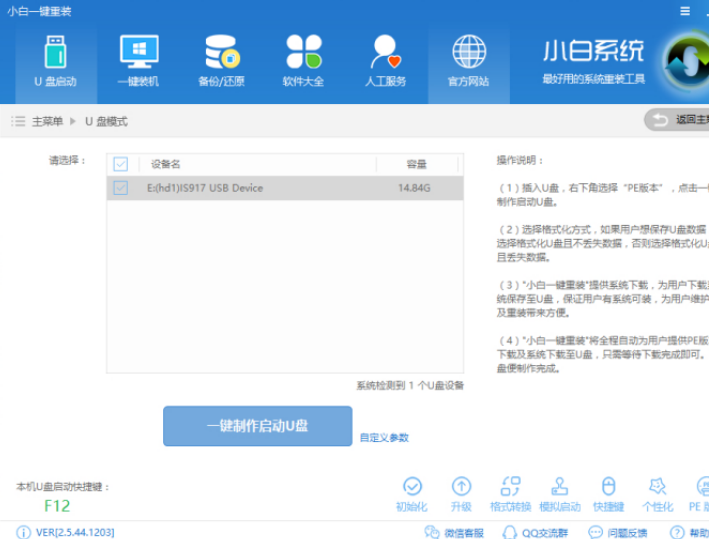The image size is (709, 539).
Task: Click the list icon beside 主菜单
Action: click(18, 121)
